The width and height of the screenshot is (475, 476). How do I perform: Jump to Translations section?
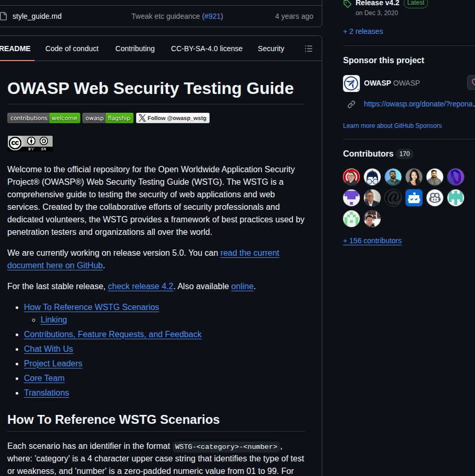tap(46, 393)
